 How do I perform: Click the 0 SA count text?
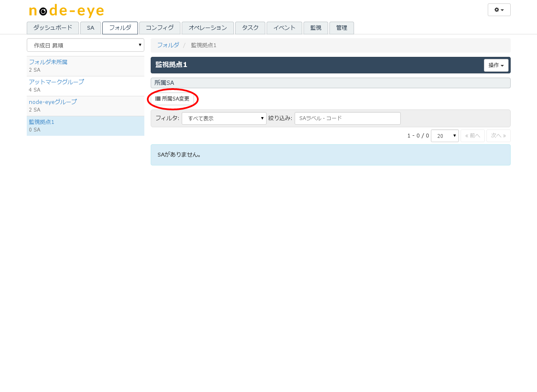point(35,130)
